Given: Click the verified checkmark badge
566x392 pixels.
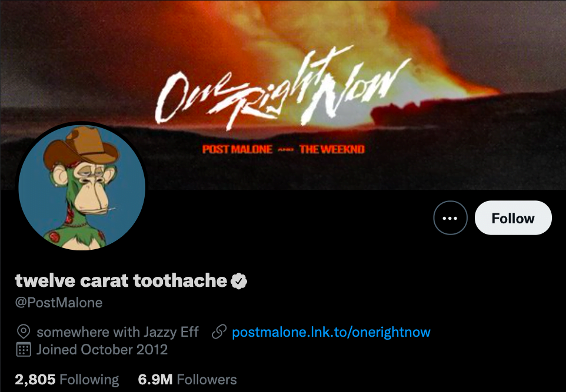Looking at the screenshot, I should coord(238,281).
